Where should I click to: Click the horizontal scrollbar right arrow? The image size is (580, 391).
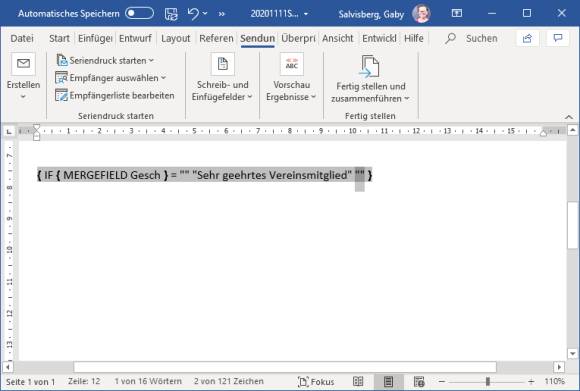pos(559,367)
